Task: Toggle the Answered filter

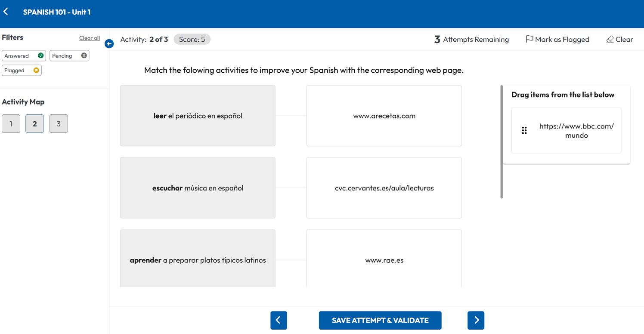Action: point(24,56)
